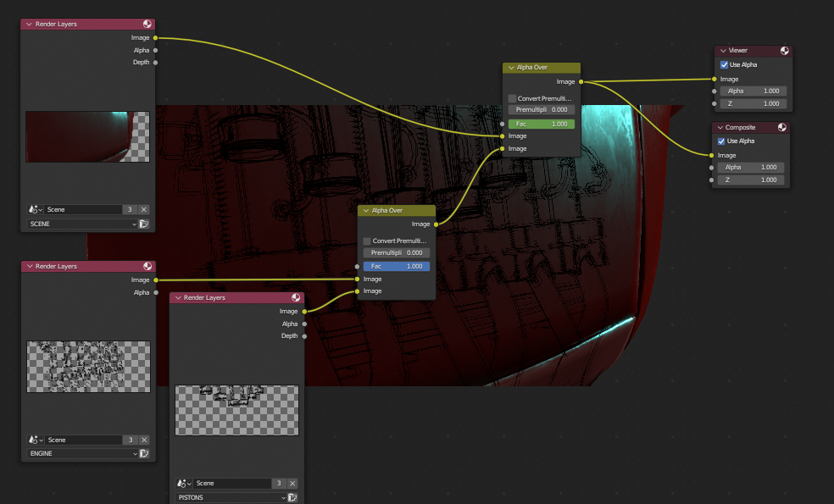
Task: Click the X to unlink the scene in the PISTONS node
Action: 292,483
